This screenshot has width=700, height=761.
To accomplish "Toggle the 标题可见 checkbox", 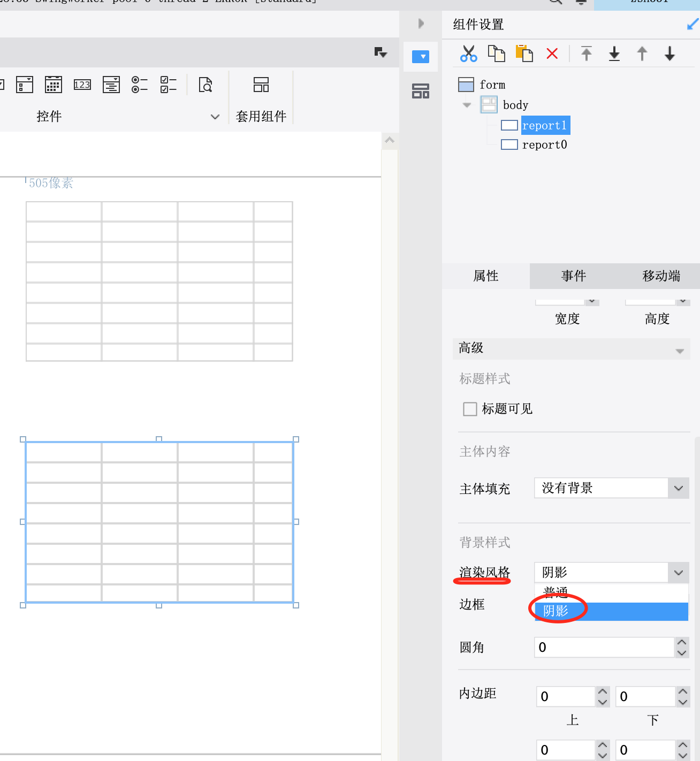I will [x=470, y=409].
